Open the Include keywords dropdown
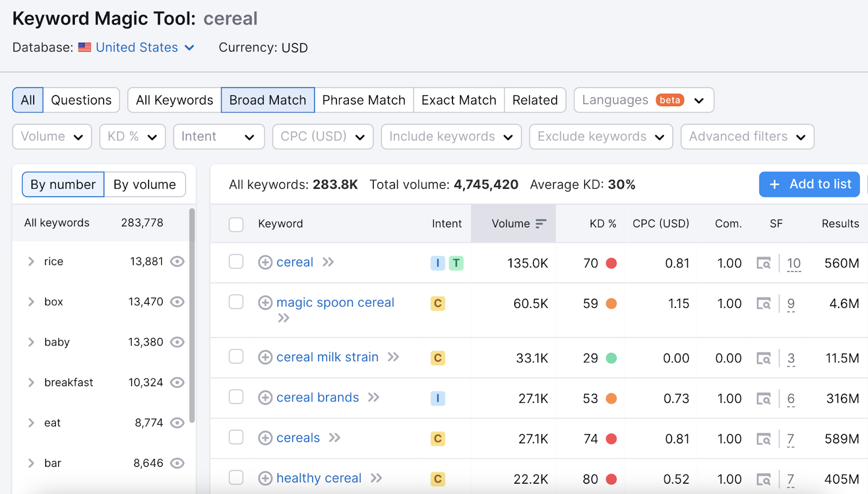The width and height of the screenshot is (868, 494). 451,136
